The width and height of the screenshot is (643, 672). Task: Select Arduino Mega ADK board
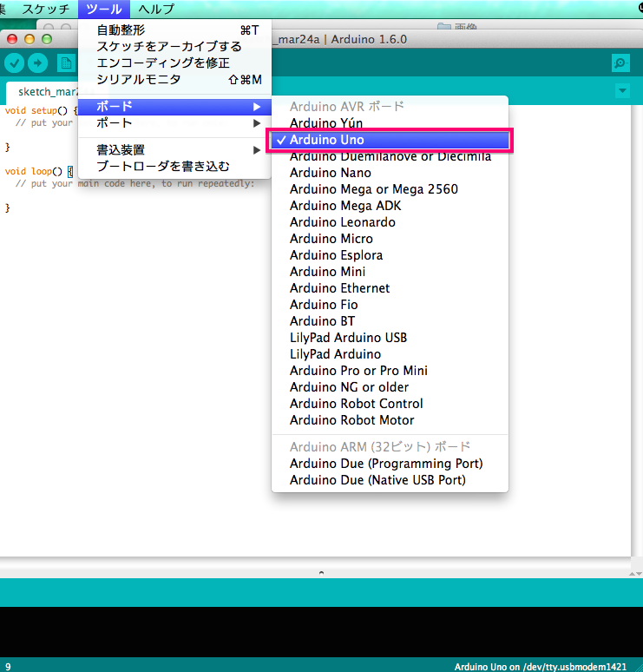click(x=390, y=206)
